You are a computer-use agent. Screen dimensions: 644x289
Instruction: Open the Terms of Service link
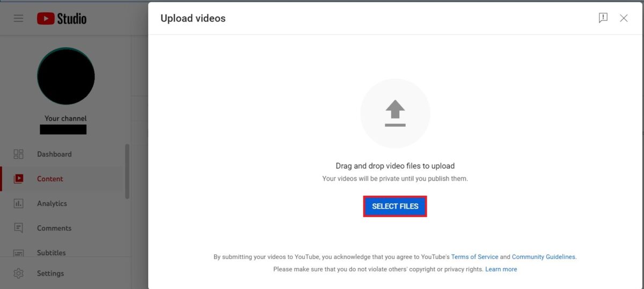[x=474, y=257]
